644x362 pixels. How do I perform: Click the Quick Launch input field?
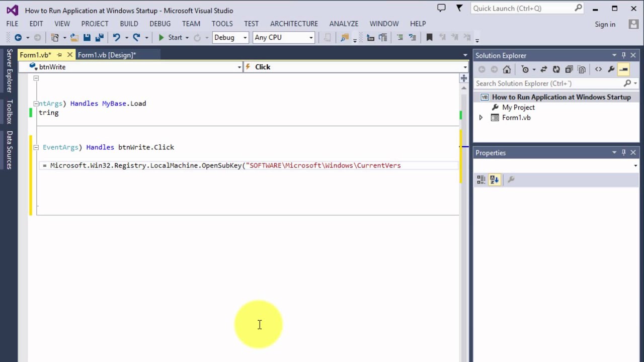click(x=522, y=9)
